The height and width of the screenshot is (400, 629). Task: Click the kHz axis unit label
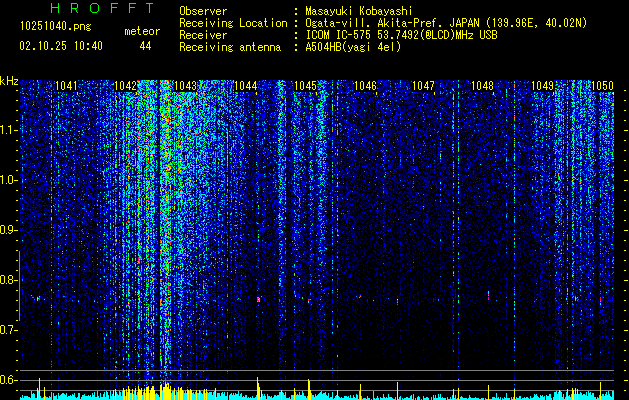click(9, 81)
